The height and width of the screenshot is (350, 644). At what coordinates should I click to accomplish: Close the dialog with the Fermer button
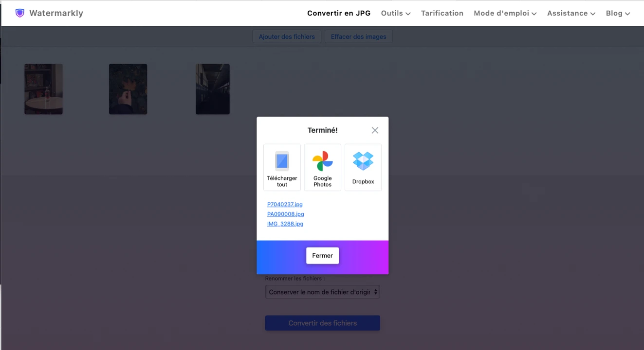tap(322, 255)
